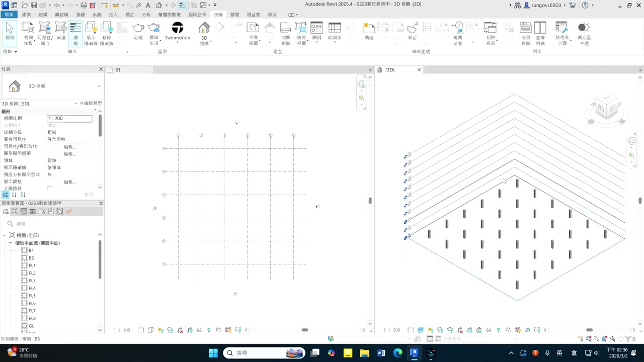The height and width of the screenshot is (362, 644).
Task: Toggle sun path icon in B1 view control bar
Action: 160,330
